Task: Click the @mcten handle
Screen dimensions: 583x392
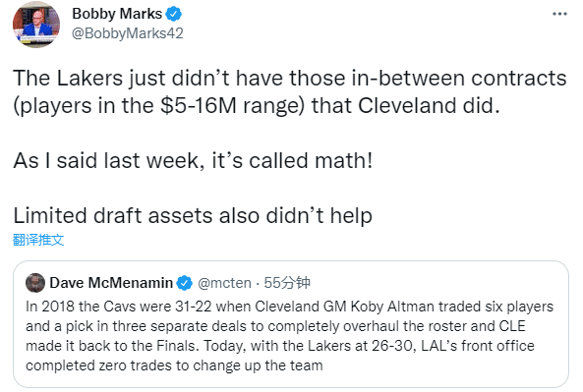Action: (224, 283)
